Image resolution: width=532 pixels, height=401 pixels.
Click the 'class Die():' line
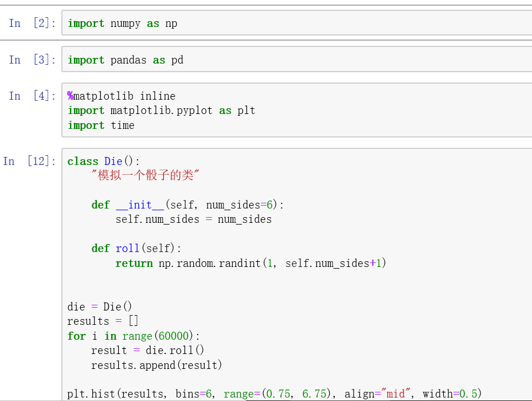(x=104, y=161)
